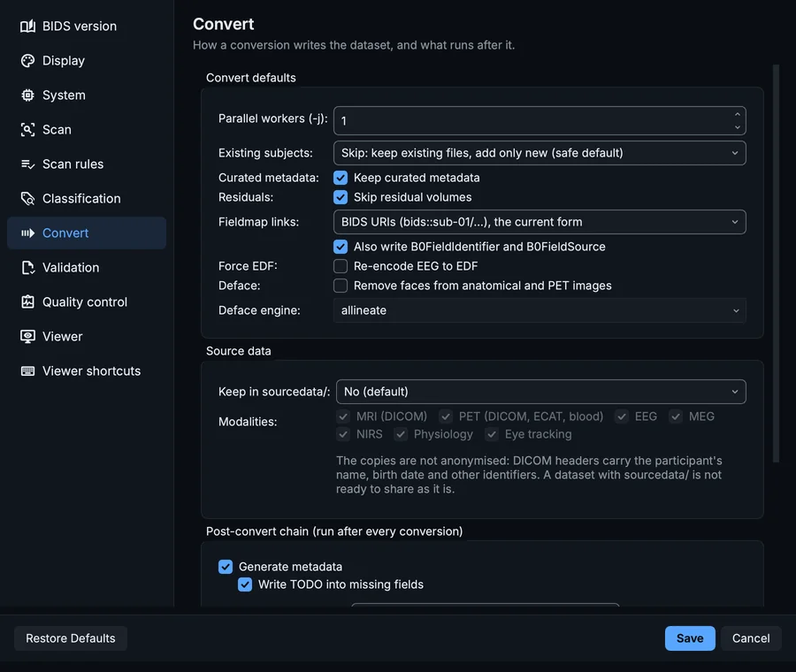
Task: Click the System chip icon
Action: click(x=28, y=95)
